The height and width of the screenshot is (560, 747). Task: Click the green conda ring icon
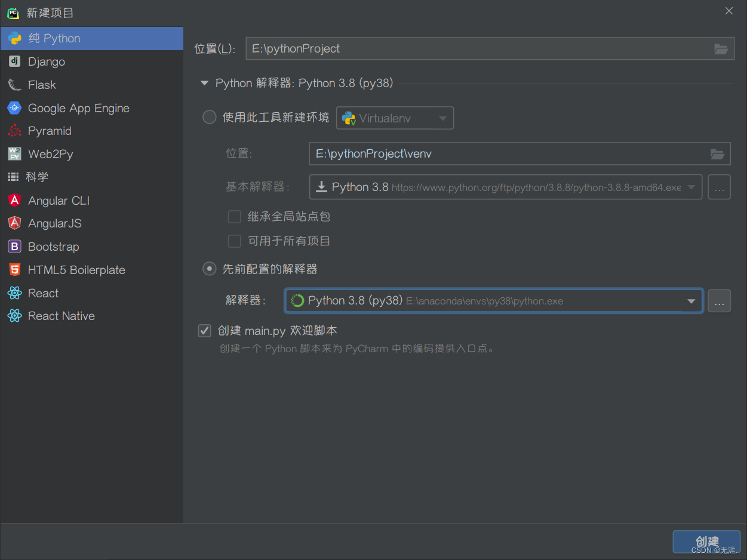(x=297, y=301)
